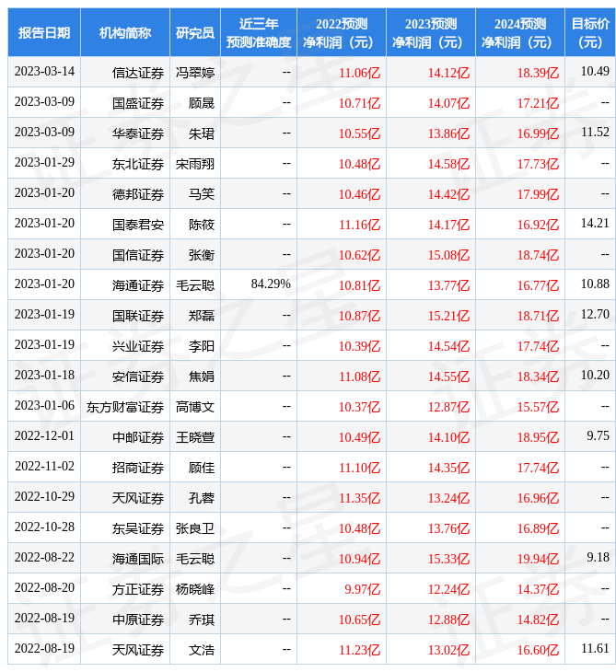Click target price 14.21

tap(595, 223)
